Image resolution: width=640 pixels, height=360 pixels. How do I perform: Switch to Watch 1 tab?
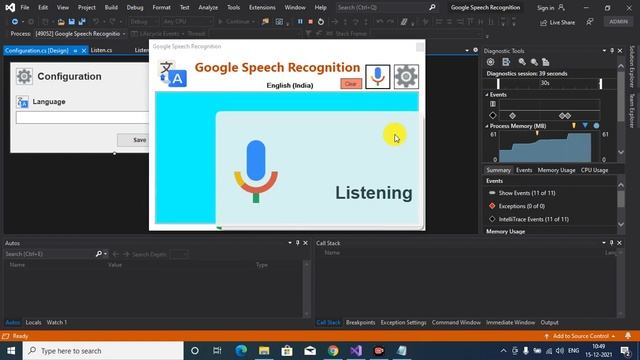(56, 322)
